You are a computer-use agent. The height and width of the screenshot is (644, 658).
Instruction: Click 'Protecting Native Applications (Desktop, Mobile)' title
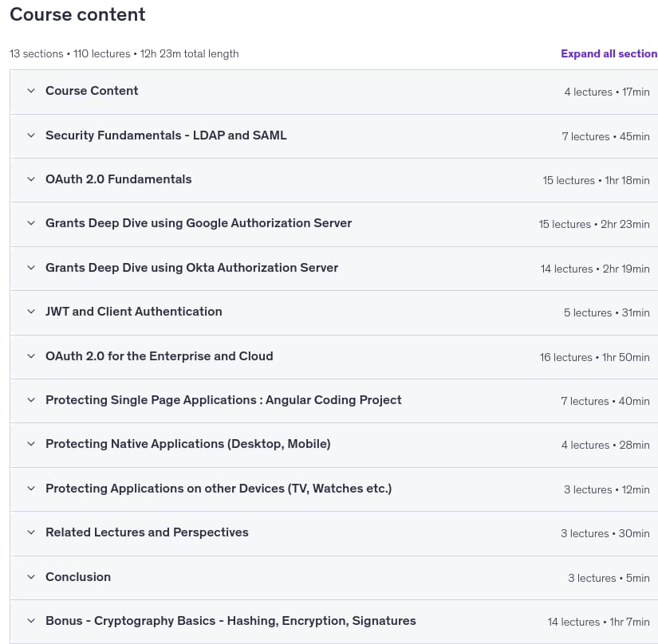[x=188, y=444]
